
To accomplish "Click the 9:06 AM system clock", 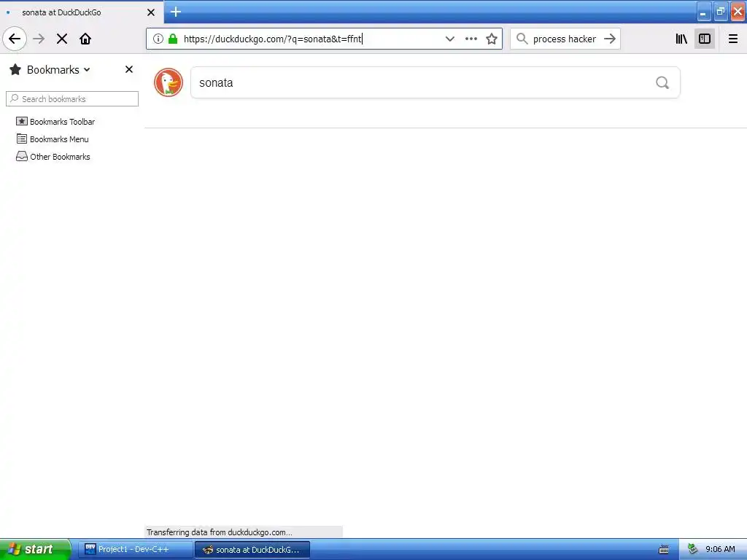I will [x=720, y=550].
